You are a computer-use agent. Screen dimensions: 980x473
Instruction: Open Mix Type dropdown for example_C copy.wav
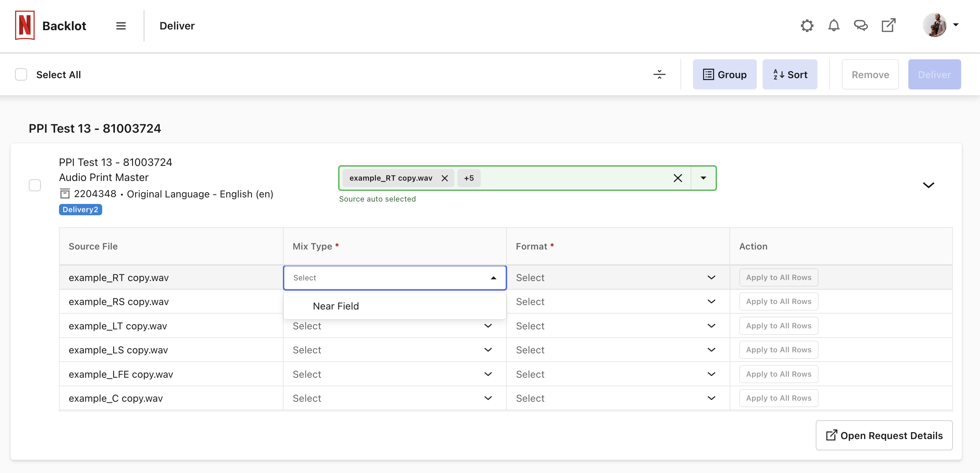click(395, 398)
